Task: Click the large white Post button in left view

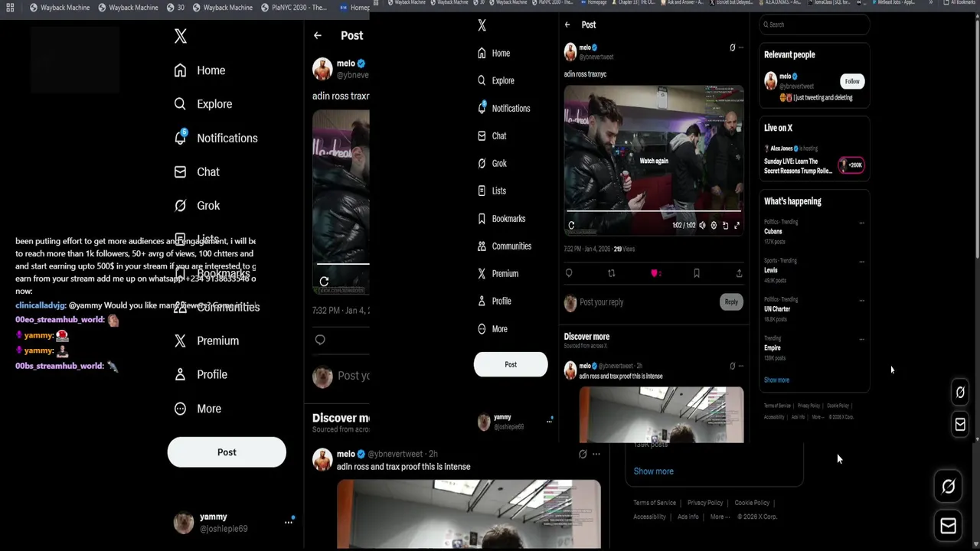Action: click(227, 452)
